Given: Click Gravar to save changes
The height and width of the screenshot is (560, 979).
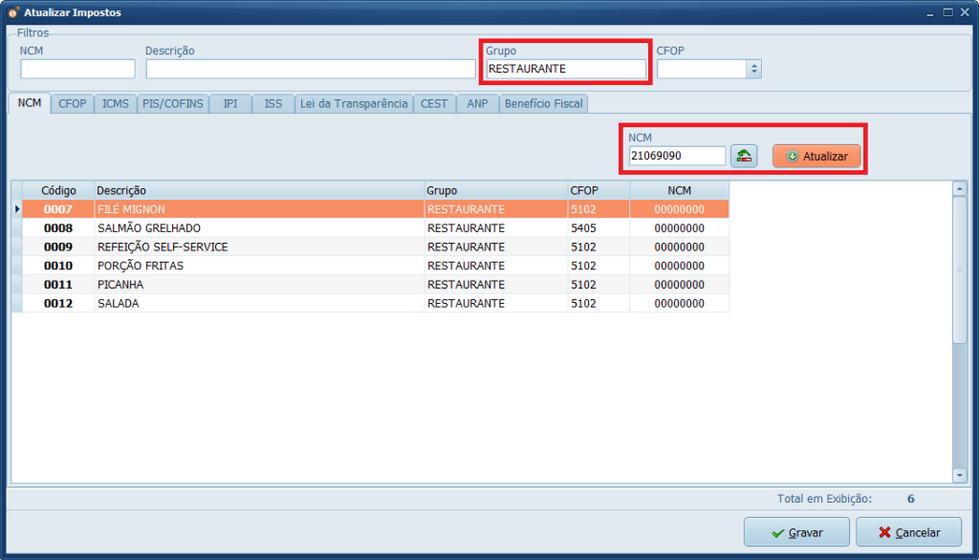Looking at the screenshot, I should click(796, 532).
